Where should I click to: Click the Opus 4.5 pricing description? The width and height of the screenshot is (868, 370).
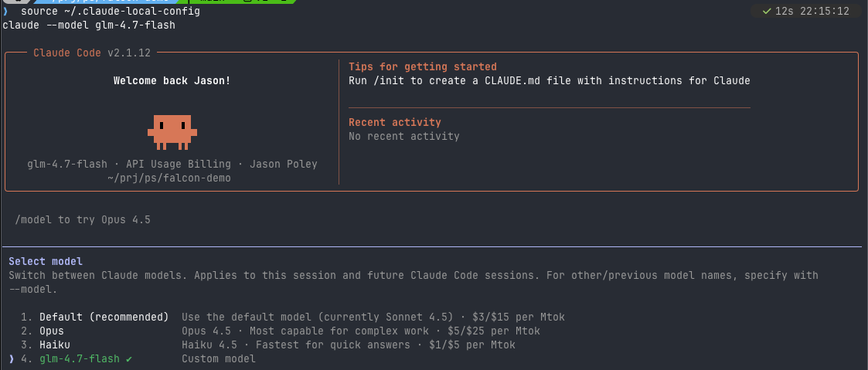tap(361, 331)
